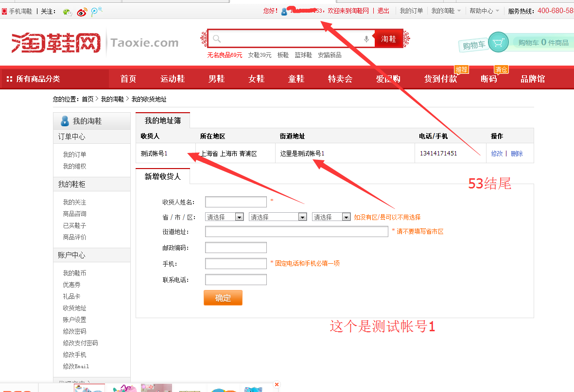Screen dimensions: 574x392
Task: Click 首页 in breadcrumb
Action: [x=87, y=99]
